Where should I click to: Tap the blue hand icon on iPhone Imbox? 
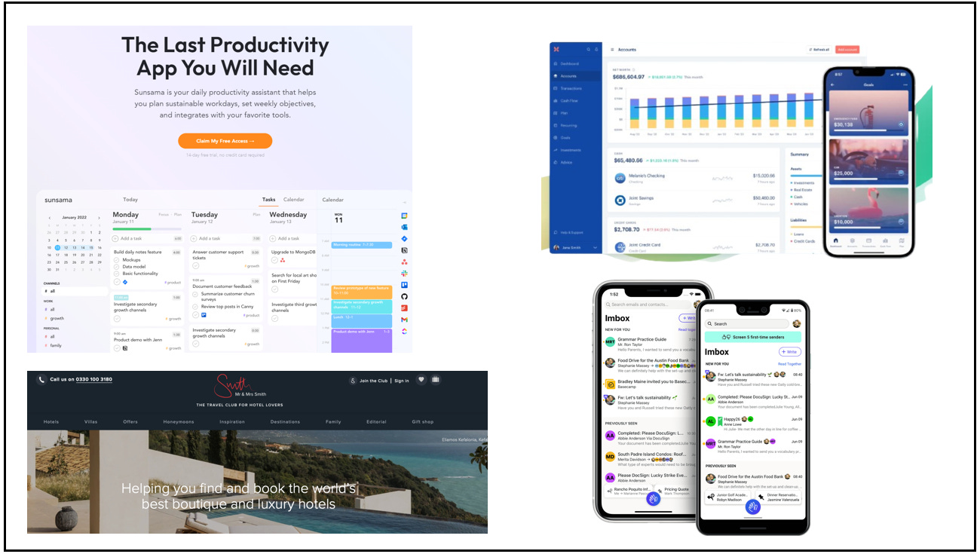point(653,499)
